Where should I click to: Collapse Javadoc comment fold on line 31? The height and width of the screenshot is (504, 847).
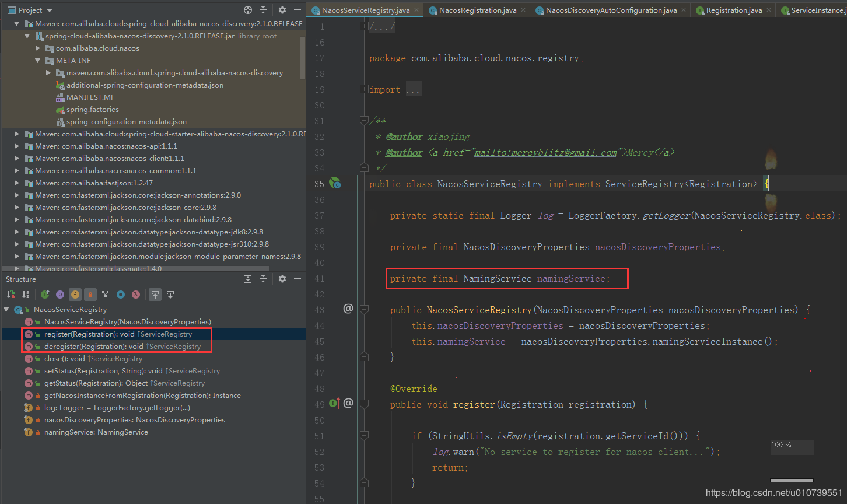click(x=364, y=121)
